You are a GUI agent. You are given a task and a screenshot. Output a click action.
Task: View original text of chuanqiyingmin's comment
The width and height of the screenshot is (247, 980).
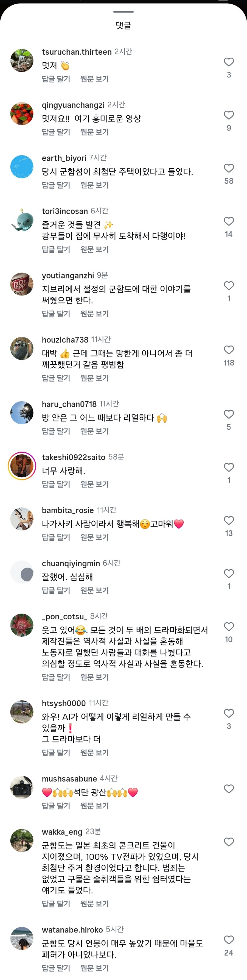coord(95,591)
